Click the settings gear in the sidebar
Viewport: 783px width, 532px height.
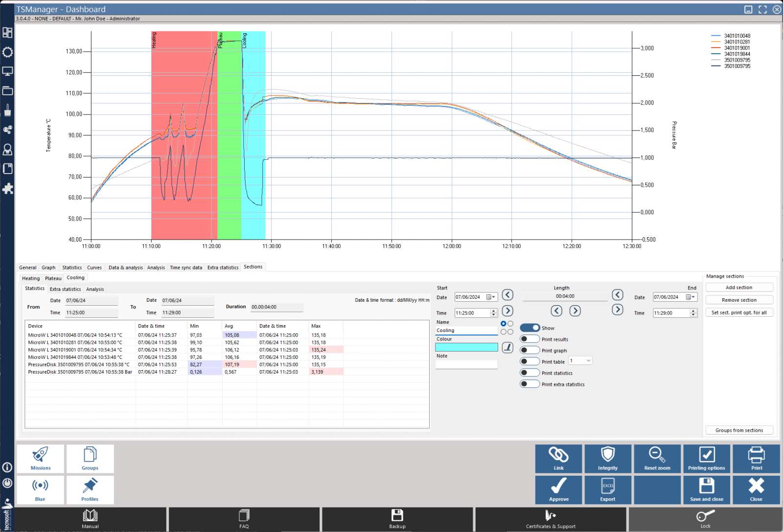coord(7,52)
